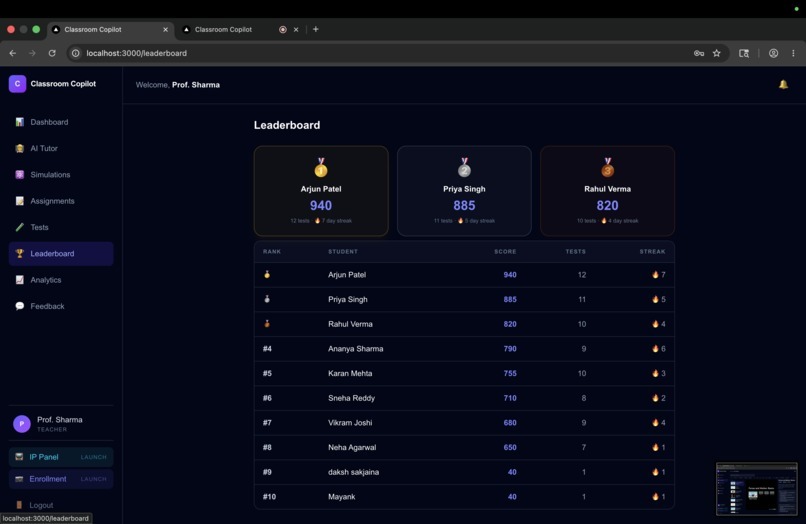The height and width of the screenshot is (524, 806).
Task: Go to Simulations in the sidebar
Action: (x=61, y=174)
